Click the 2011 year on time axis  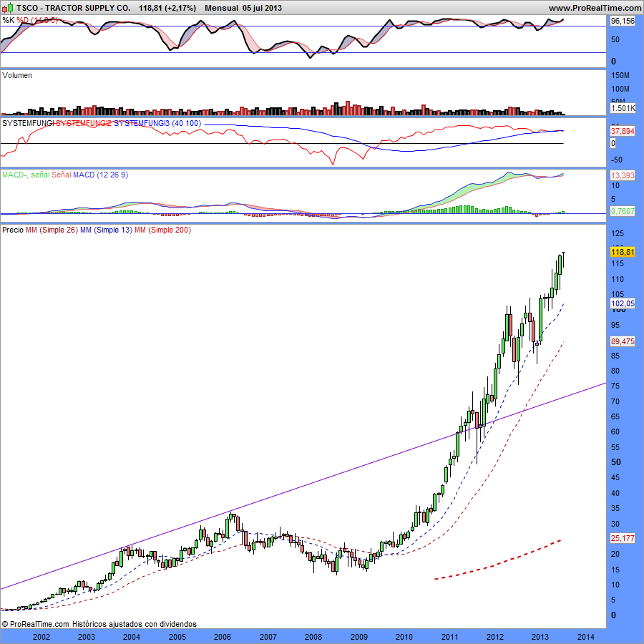pyautogui.click(x=450, y=637)
